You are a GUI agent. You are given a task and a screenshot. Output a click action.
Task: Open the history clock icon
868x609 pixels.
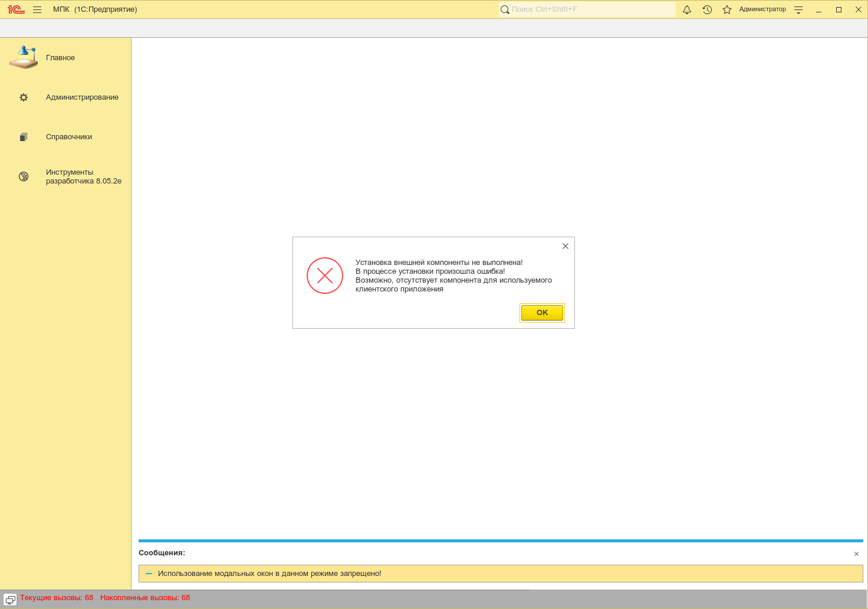point(707,9)
